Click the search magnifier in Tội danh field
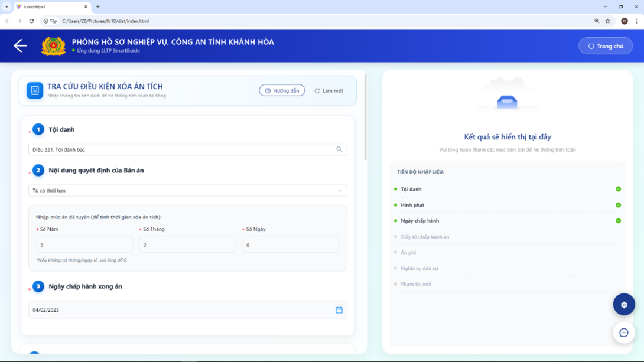This screenshot has width=644, height=362. pos(339,149)
